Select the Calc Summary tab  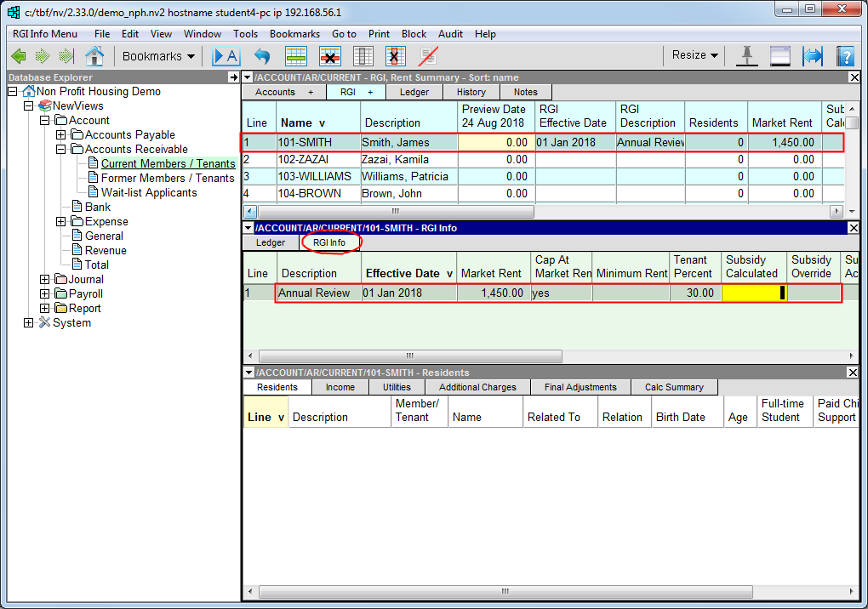coord(674,387)
